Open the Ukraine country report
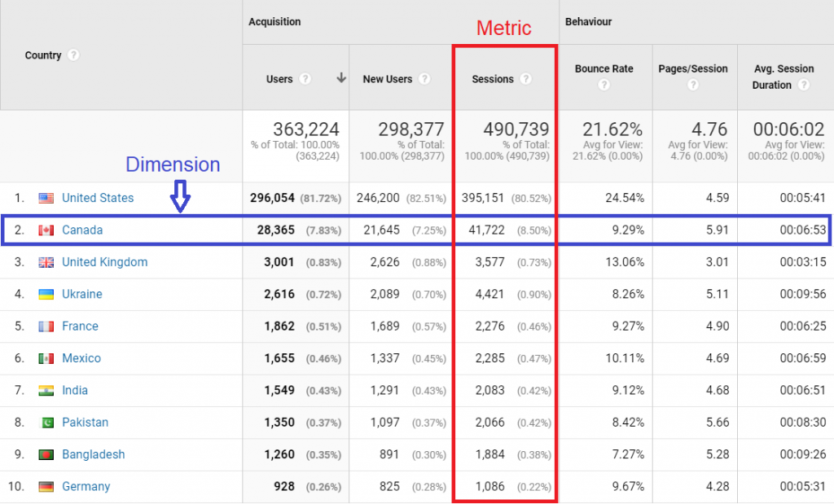 click(82, 294)
